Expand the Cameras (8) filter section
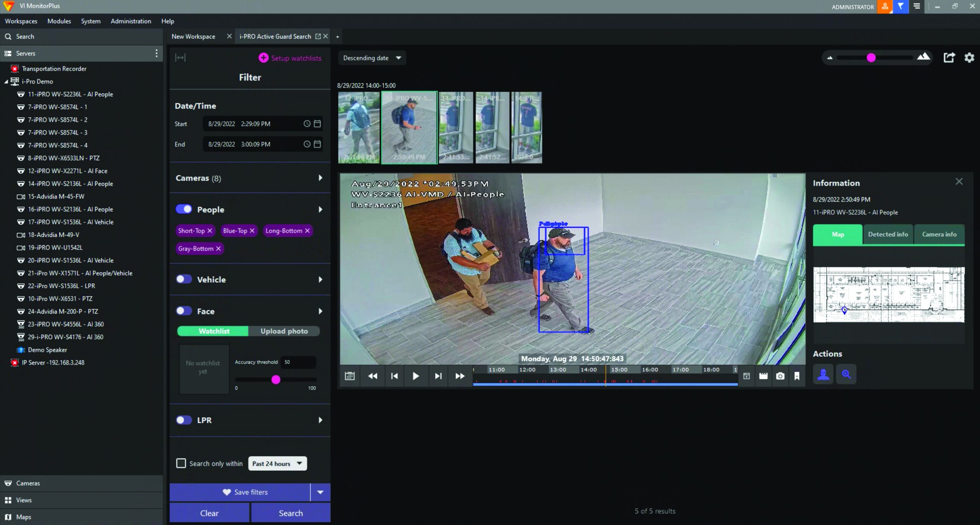 coord(320,178)
